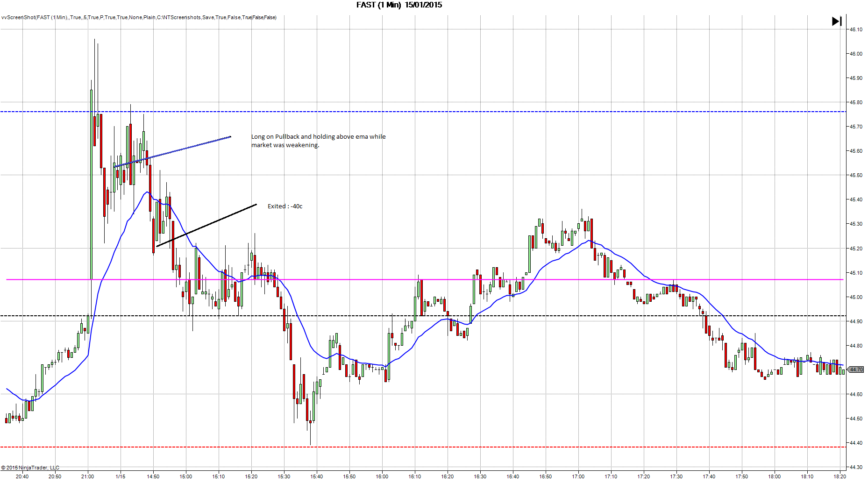Select the black dashed horizontal line near 44.92
Viewport: 868px width, 483px height.
point(423,316)
